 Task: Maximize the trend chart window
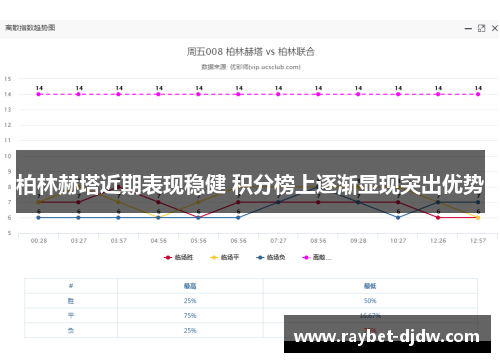tap(481, 28)
